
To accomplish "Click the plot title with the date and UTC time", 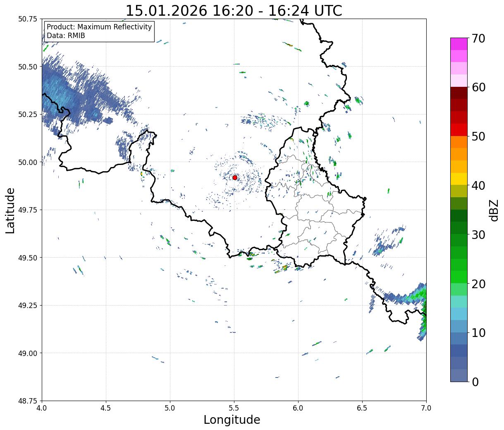I will coord(234,10).
